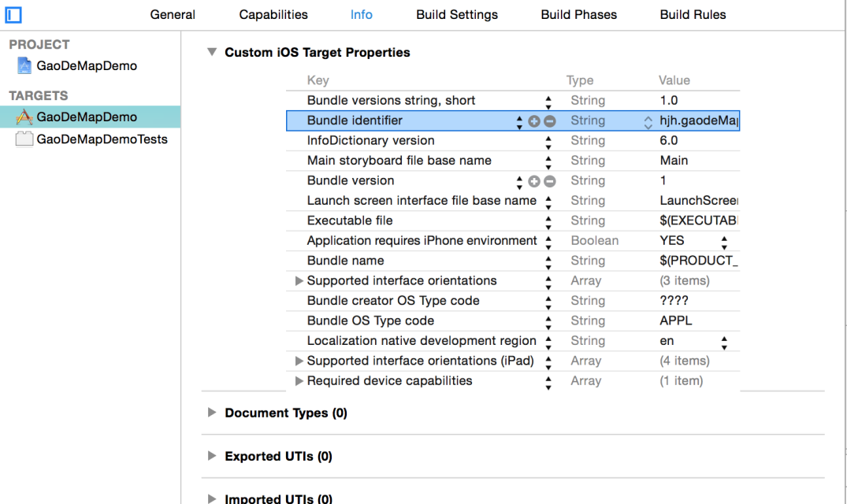Select the GaoDeMapDemoTests target icon

[24, 139]
